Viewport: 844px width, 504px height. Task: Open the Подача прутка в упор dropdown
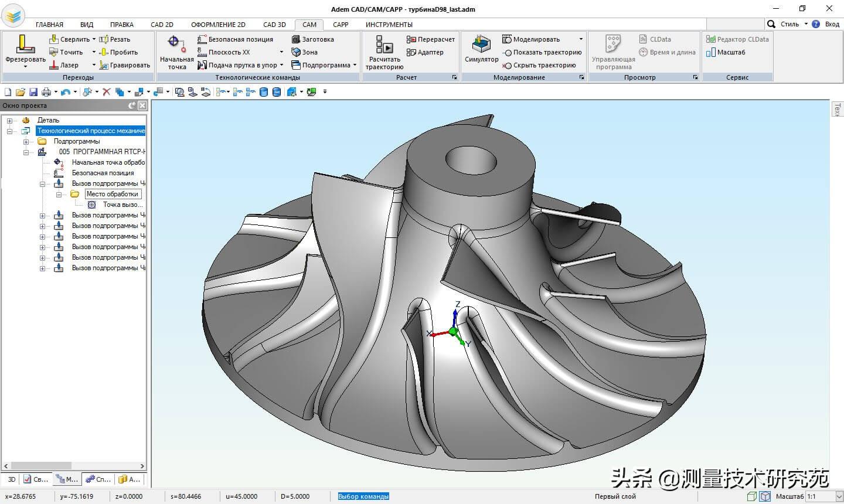click(x=282, y=65)
